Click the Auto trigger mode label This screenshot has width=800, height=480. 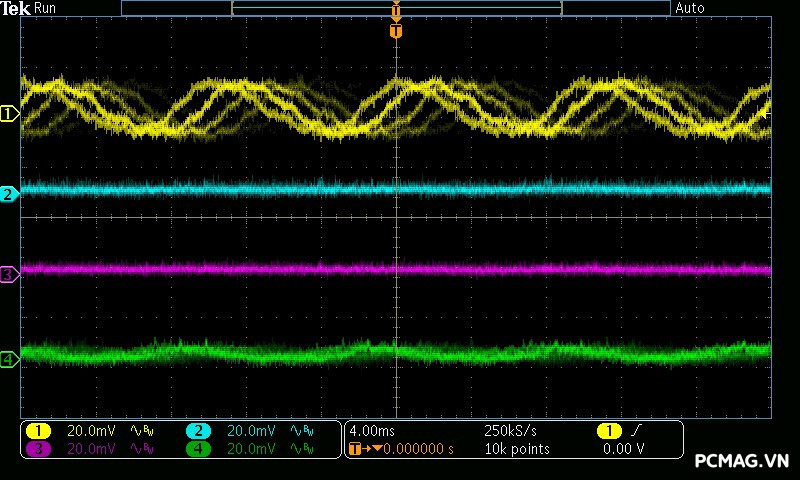pyautogui.click(x=690, y=8)
